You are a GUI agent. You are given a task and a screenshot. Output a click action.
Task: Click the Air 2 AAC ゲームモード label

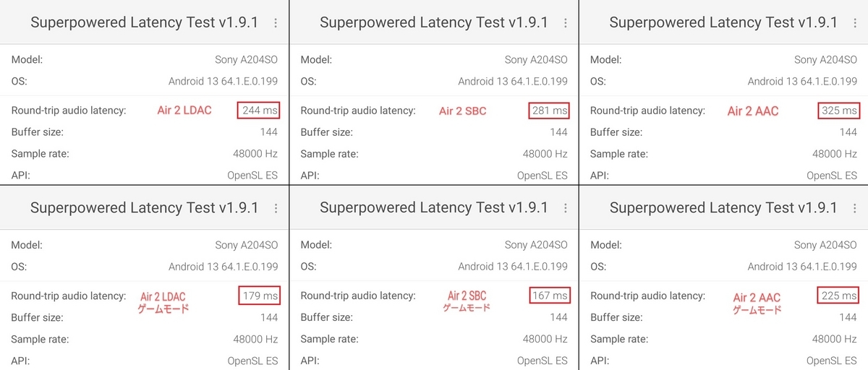click(757, 303)
